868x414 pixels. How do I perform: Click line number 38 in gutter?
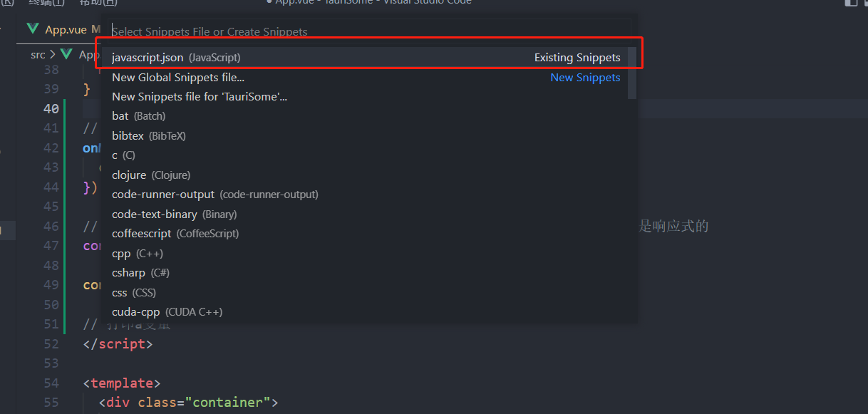pyautogui.click(x=51, y=70)
